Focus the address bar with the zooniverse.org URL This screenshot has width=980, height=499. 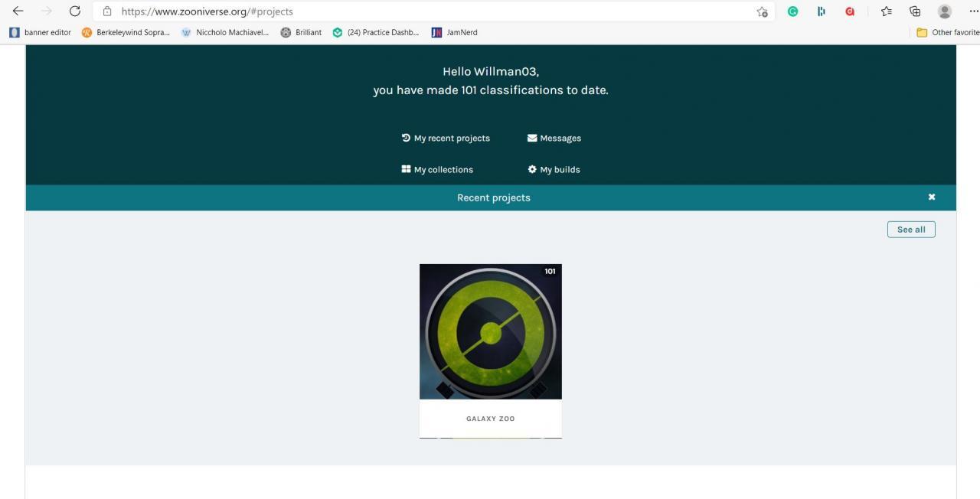(433, 11)
